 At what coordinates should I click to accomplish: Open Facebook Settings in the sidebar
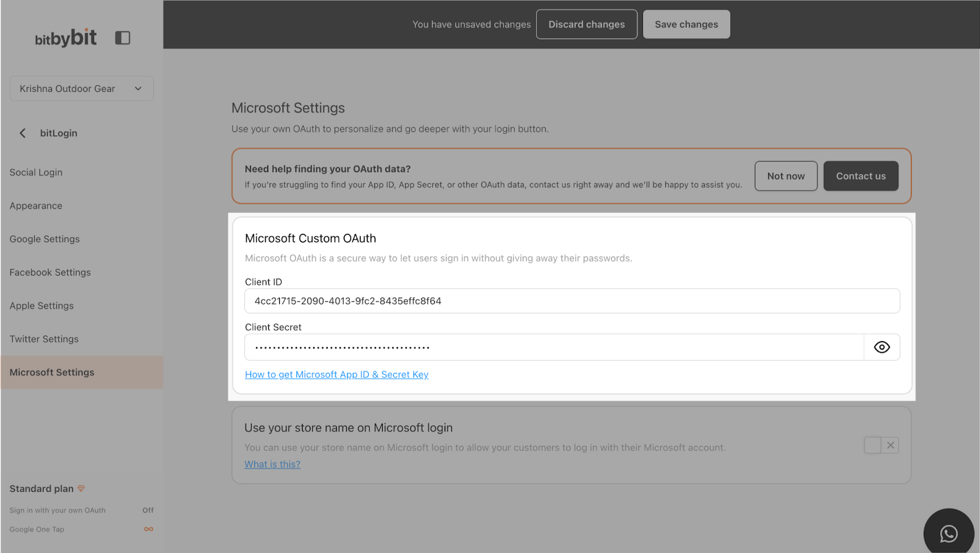pyautogui.click(x=50, y=273)
